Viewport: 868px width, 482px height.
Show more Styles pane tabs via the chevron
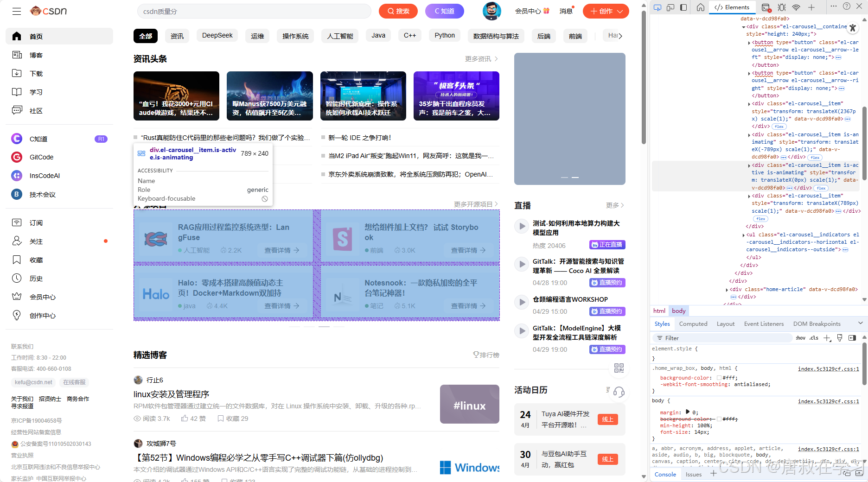pyautogui.click(x=861, y=323)
